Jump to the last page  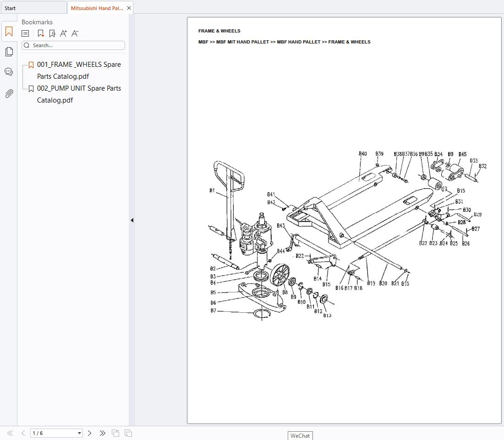tap(102, 433)
